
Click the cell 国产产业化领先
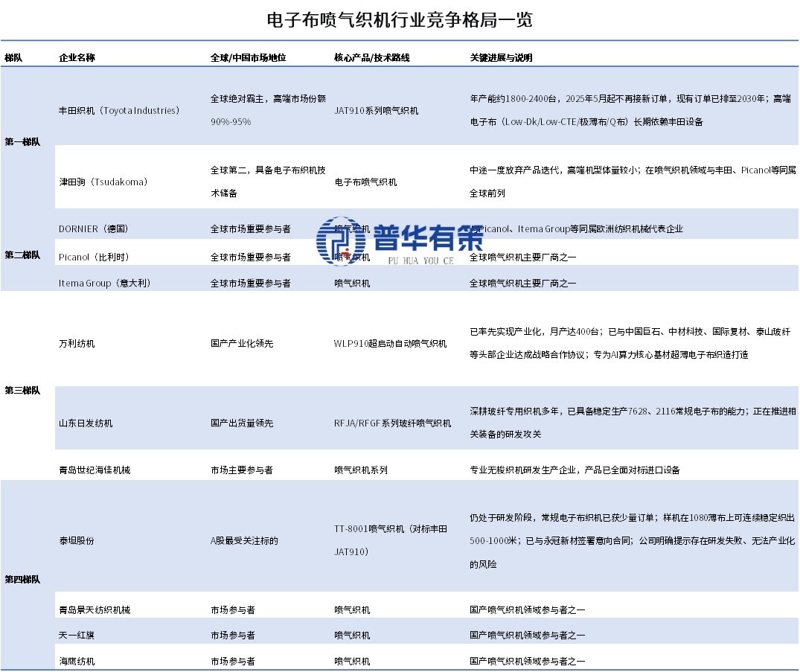(243, 344)
